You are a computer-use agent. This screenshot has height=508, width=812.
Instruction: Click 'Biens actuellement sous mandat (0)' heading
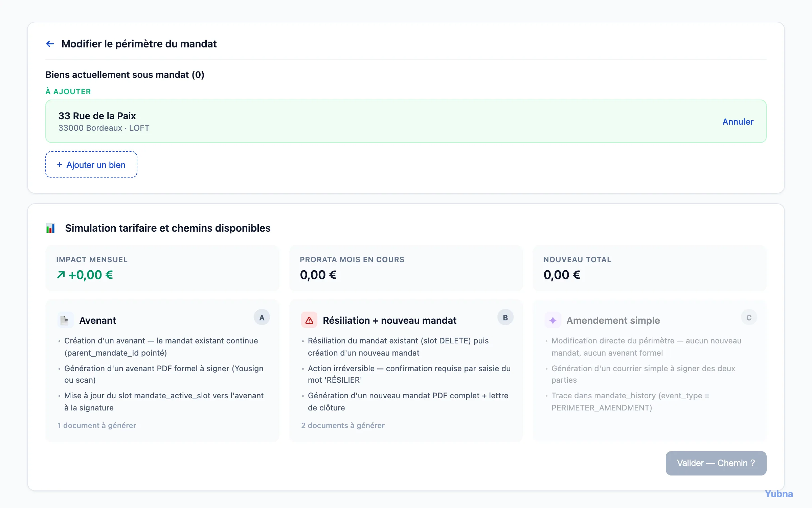coord(125,75)
